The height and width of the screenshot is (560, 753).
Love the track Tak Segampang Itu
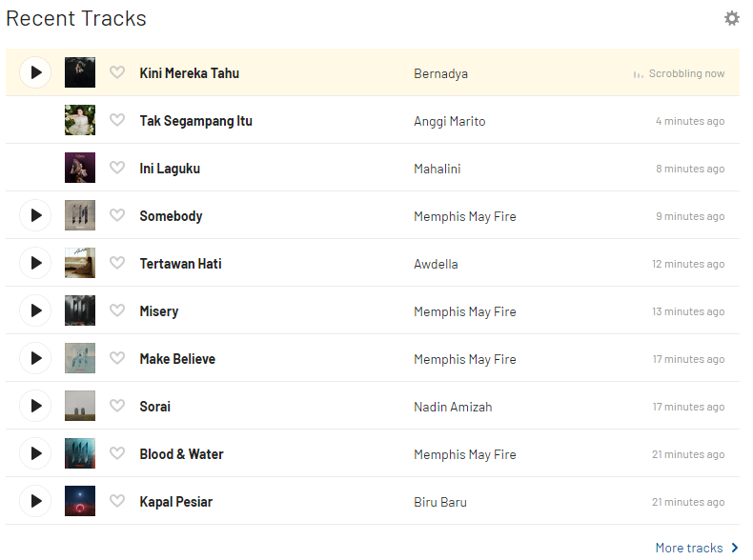click(117, 120)
